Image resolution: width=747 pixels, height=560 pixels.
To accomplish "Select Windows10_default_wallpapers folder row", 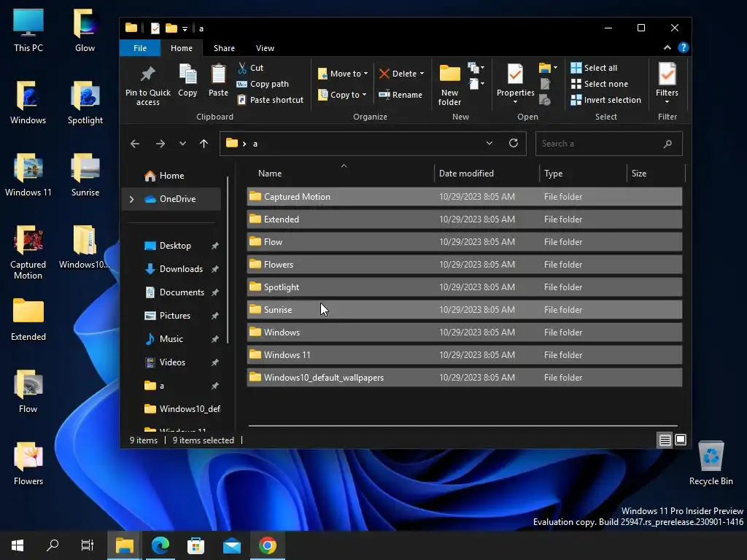I will pyautogui.click(x=465, y=378).
